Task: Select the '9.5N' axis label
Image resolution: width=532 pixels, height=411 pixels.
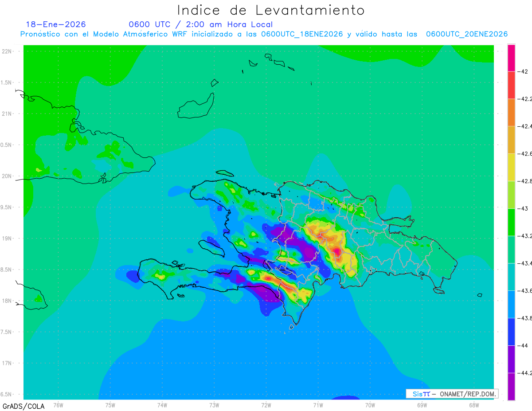Action: click(x=6, y=207)
